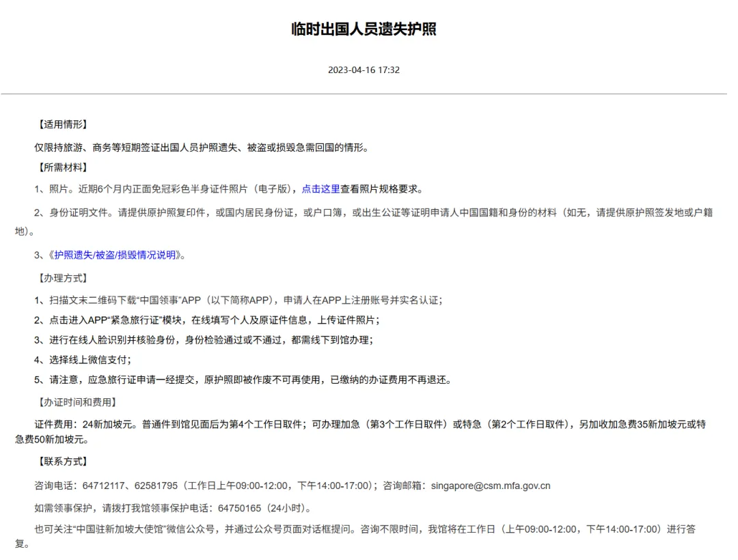The height and width of the screenshot is (560, 738).
Task: Click the 【办理方式】 heading
Action: click(x=63, y=279)
